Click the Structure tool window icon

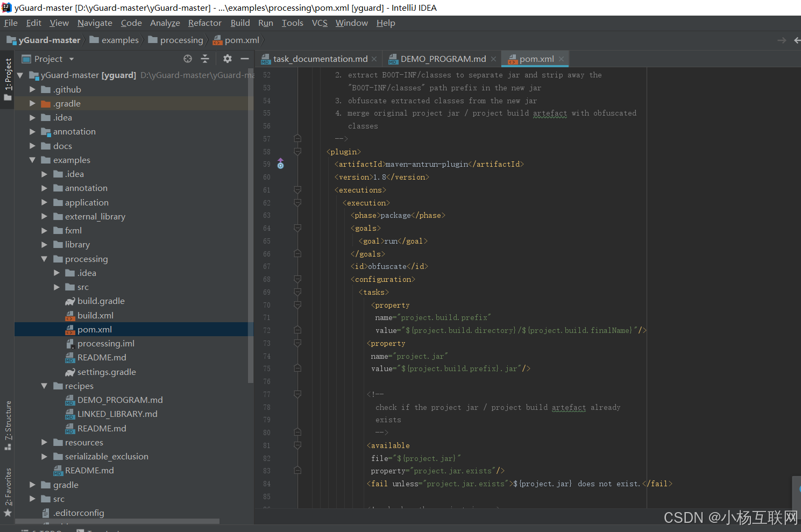tap(8, 446)
